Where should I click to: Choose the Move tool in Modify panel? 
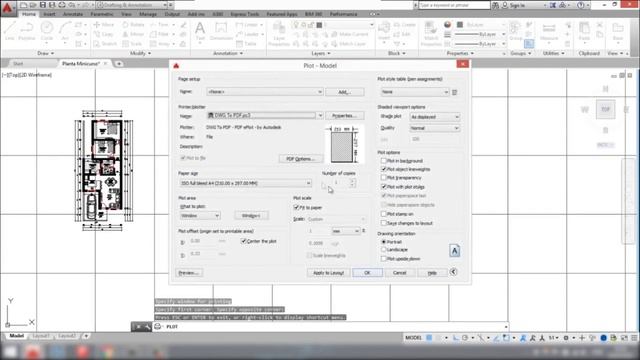[104, 25]
